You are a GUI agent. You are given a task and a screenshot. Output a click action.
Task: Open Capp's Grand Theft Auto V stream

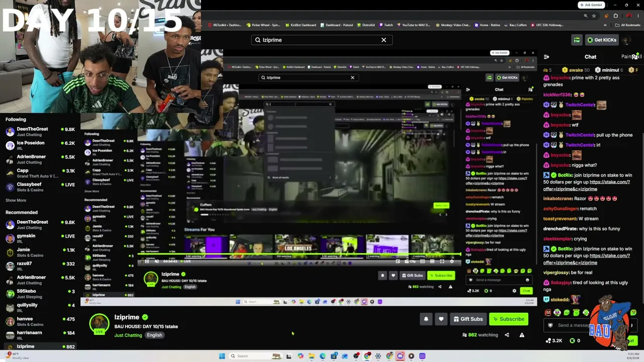click(x=40, y=173)
